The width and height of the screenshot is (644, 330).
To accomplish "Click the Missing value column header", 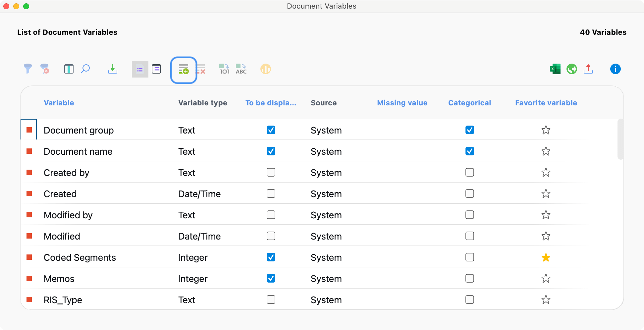I will 402,103.
